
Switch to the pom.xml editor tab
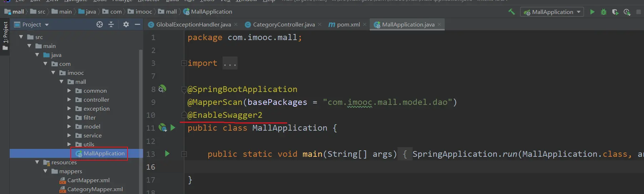pyautogui.click(x=348, y=24)
